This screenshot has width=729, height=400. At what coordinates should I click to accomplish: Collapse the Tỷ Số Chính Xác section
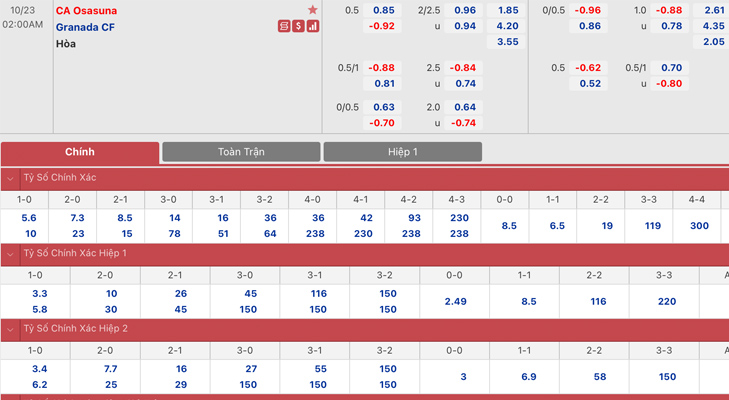point(10,178)
